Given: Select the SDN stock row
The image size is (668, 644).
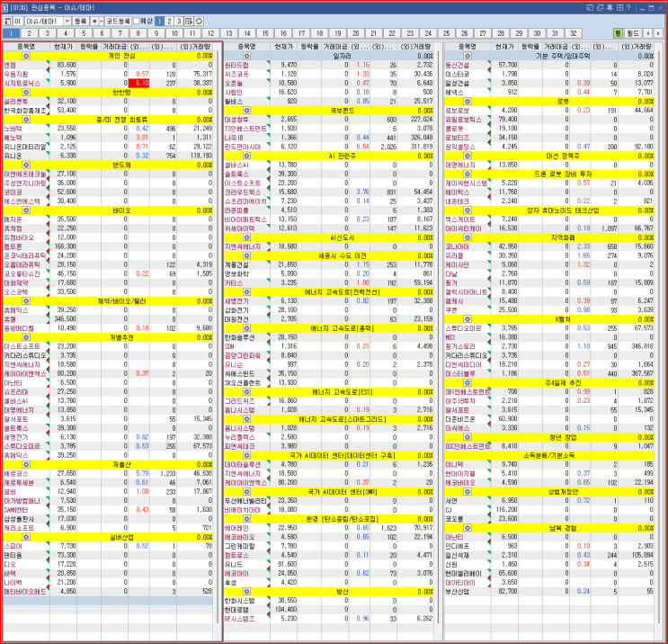Looking at the screenshot, I should (328, 346).
